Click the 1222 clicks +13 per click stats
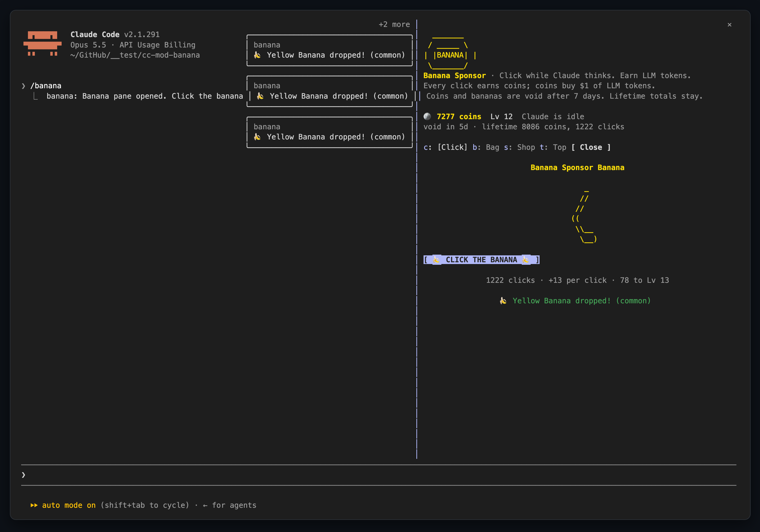Image resolution: width=760 pixels, height=532 pixels. (577, 280)
